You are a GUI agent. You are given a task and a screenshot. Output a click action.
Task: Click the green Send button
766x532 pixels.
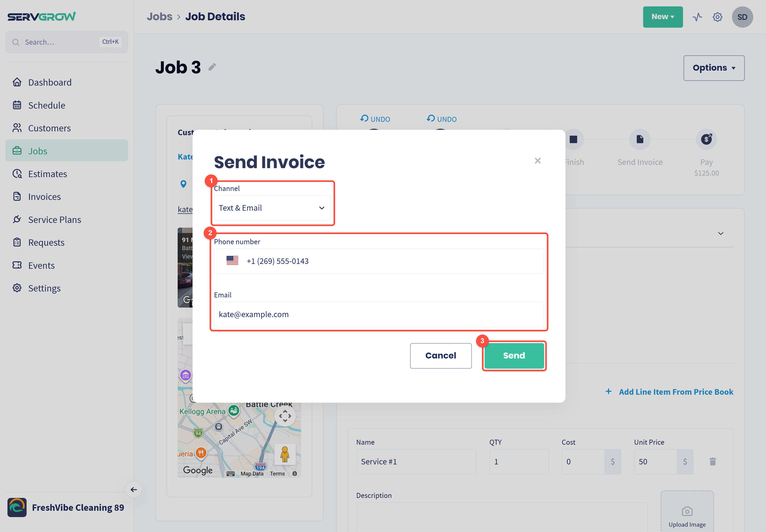[514, 356]
